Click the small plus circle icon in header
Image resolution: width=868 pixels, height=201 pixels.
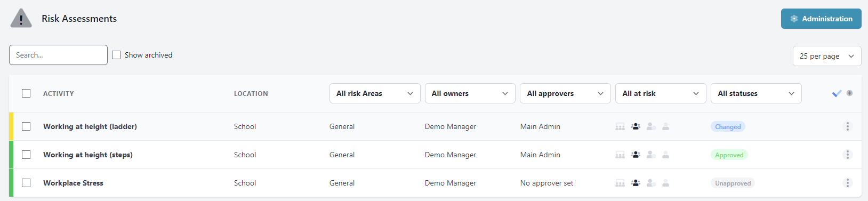point(849,93)
